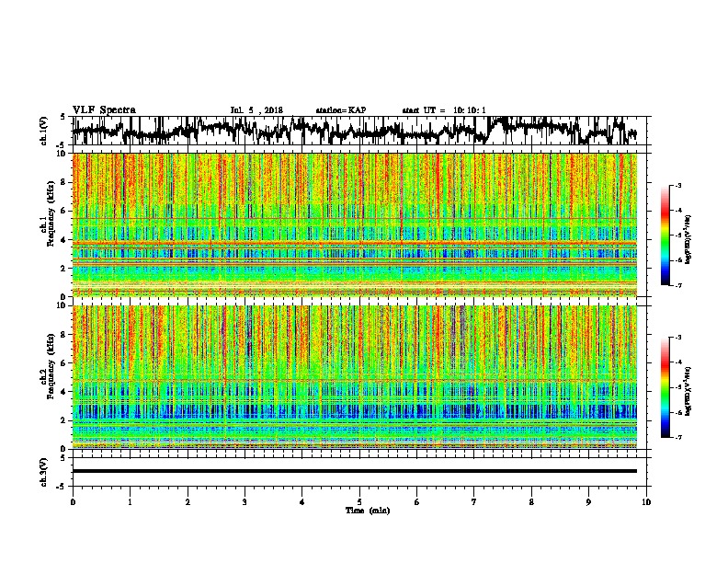Click the time axis tick label "5"
This screenshot has height=563, width=728.
click(x=359, y=502)
